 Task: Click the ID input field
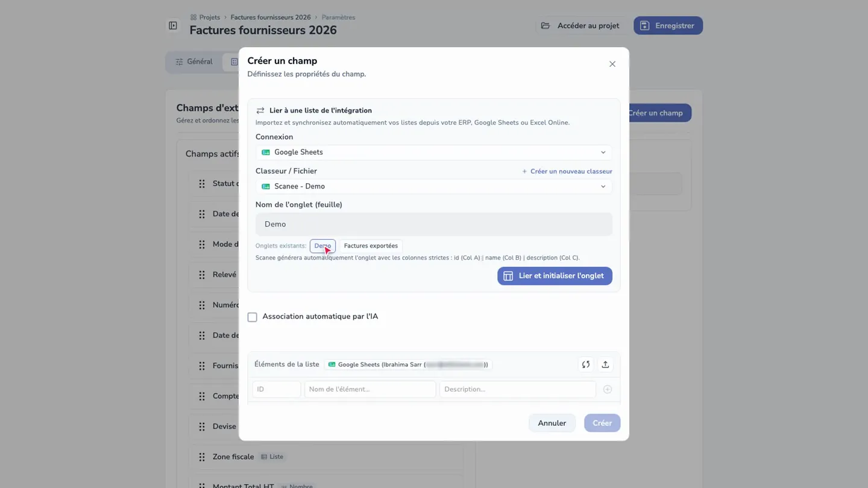277,389
